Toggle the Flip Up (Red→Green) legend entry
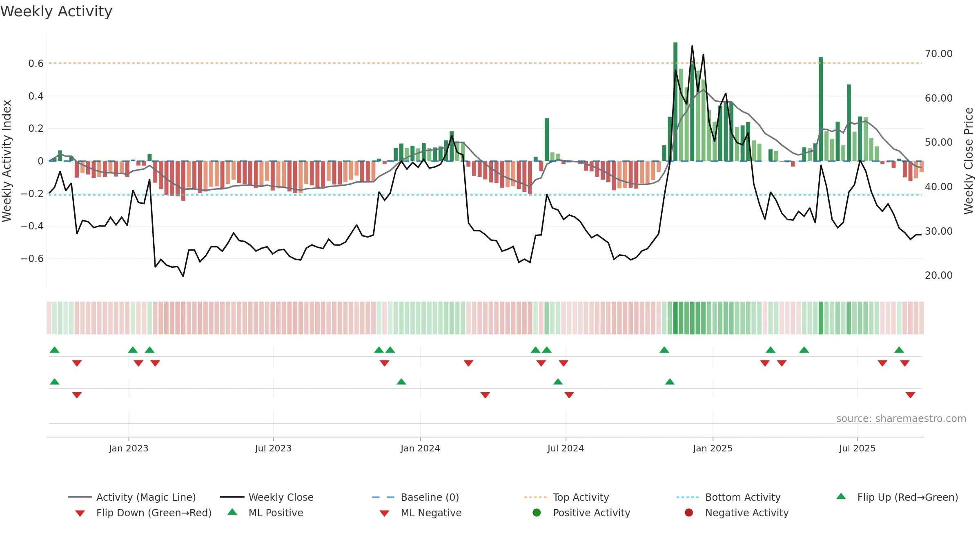Viewport: 980px width, 551px height. tap(897, 497)
